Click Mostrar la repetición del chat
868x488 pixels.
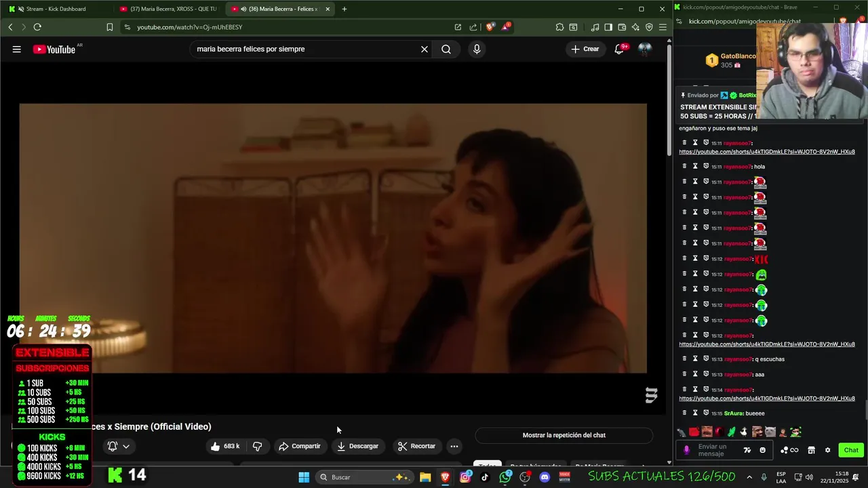[564, 435]
